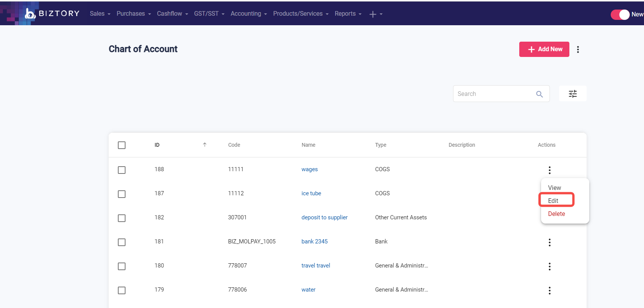Open actions menu for water row

(549, 290)
